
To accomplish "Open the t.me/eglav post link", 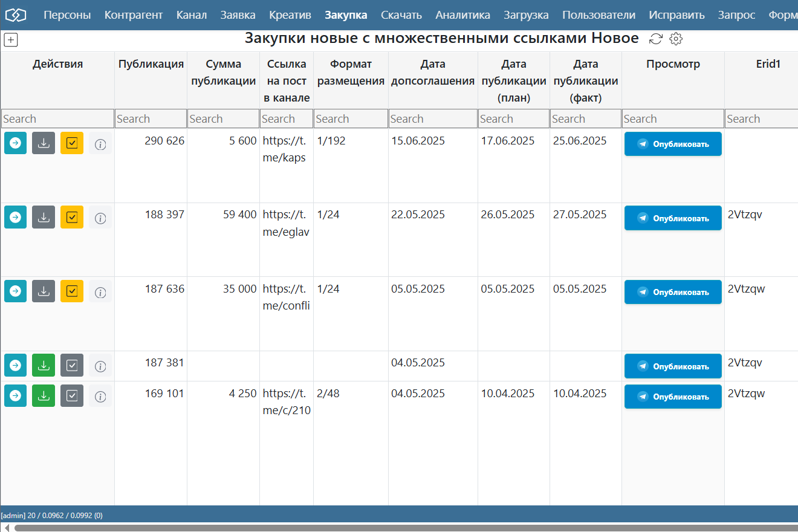I will click(287, 223).
